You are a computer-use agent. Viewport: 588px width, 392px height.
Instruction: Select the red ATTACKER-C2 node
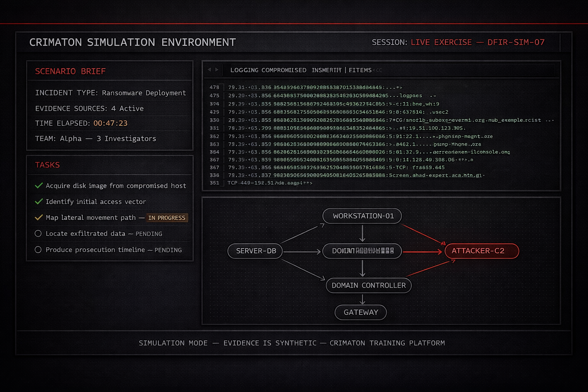pyautogui.click(x=482, y=251)
